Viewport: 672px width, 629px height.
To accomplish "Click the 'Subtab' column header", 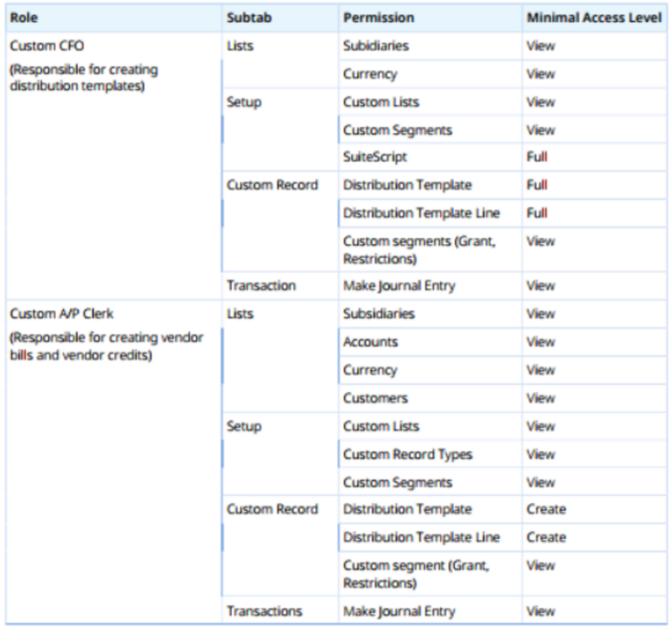I will (249, 17).
